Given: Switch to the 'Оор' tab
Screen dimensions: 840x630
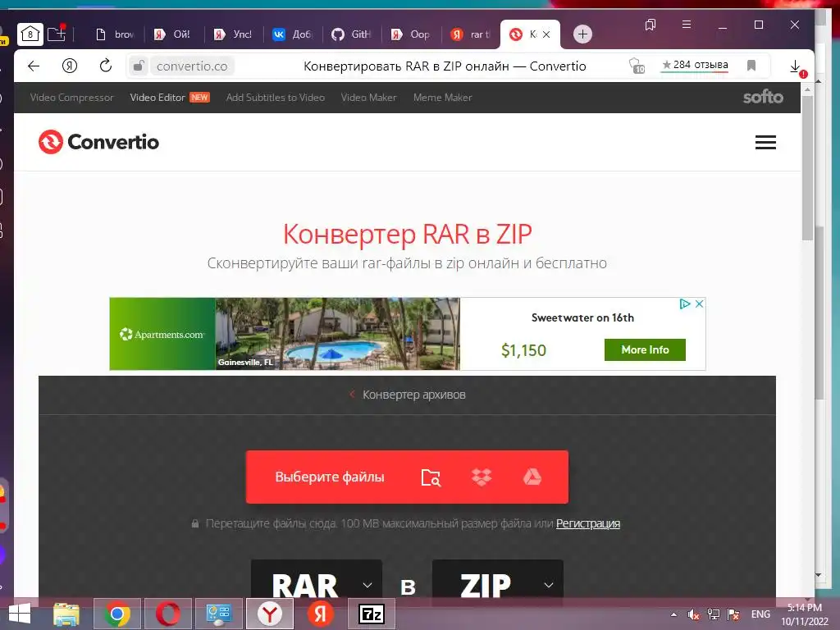Looking at the screenshot, I should point(411,34).
